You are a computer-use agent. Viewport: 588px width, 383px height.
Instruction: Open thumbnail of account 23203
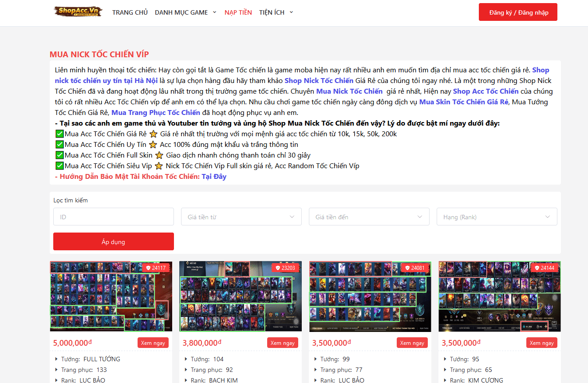pos(241,296)
